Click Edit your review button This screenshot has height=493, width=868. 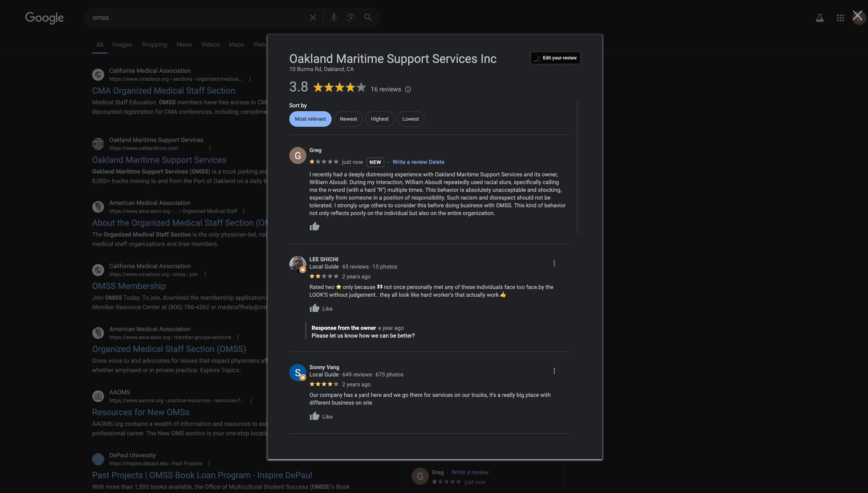(x=555, y=58)
